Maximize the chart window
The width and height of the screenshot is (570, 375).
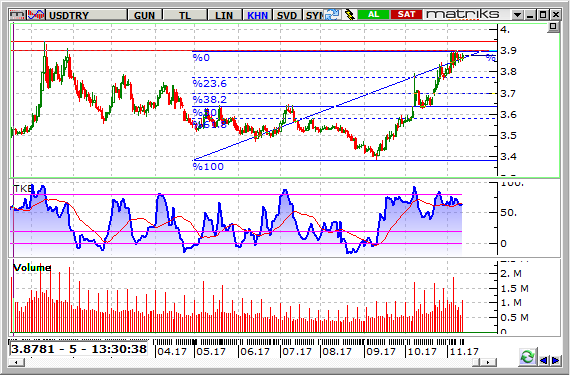543,15
